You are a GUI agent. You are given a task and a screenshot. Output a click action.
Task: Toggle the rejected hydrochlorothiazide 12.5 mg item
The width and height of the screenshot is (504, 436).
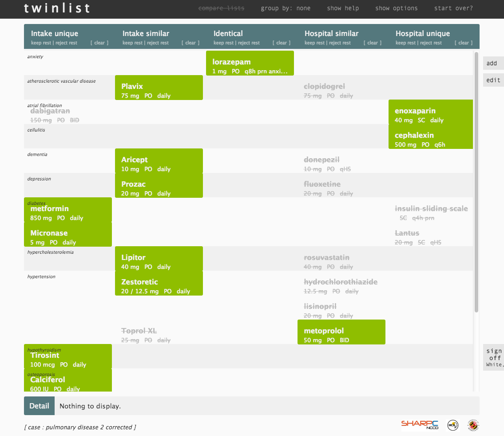click(341, 286)
